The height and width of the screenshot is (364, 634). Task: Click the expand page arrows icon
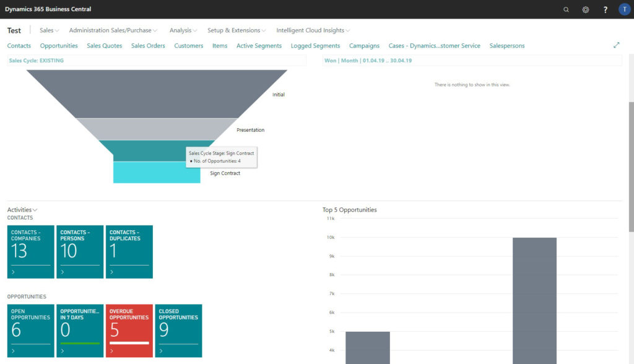point(616,45)
